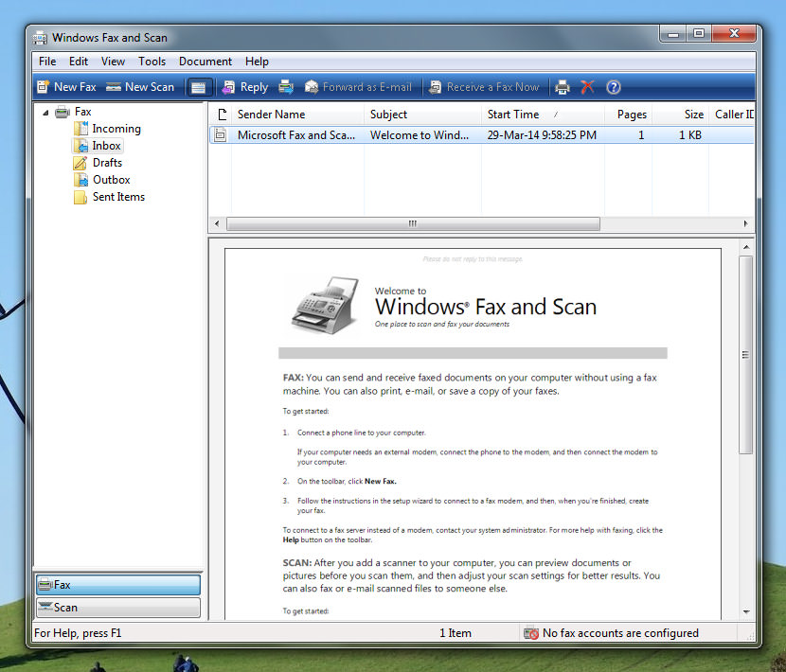Click the fax machine image in the preview
The height and width of the screenshot is (672, 786).
327,305
